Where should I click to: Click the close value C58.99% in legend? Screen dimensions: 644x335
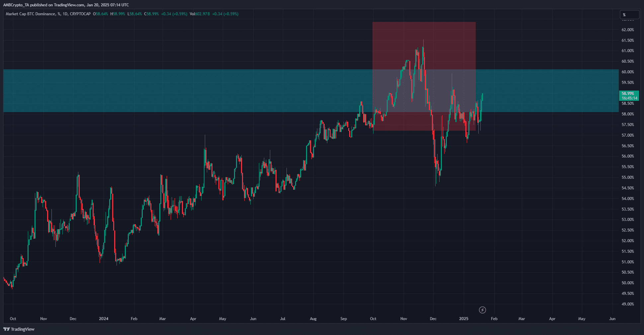(x=151, y=14)
